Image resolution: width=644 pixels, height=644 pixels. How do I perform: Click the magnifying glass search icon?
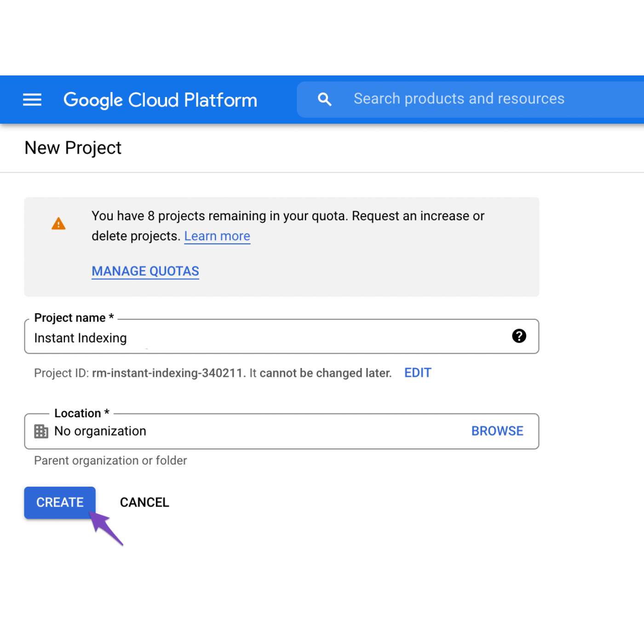tap(324, 99)
